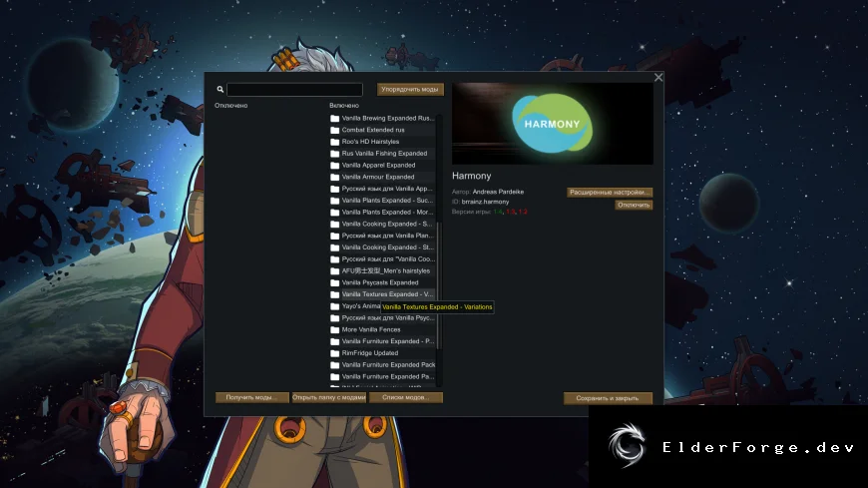Select the Vanilla Apparel Expanded row

point(382,165)
